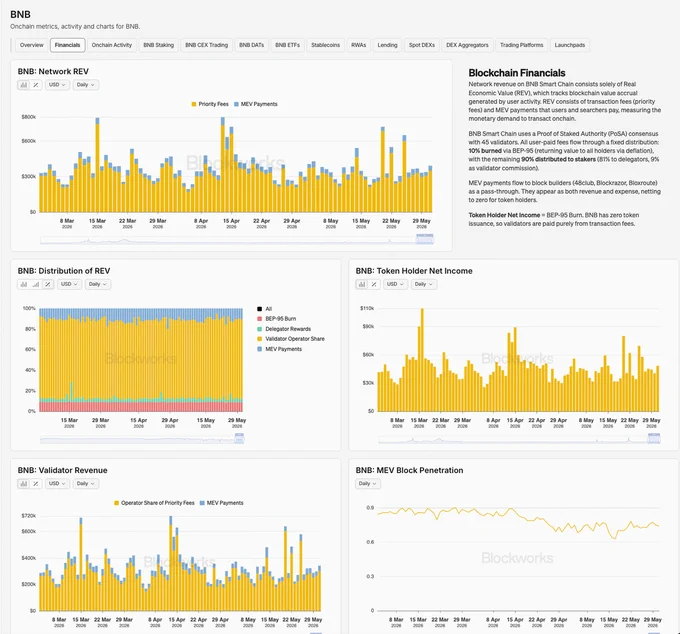The height and width of the screenshot is (634, 680).
Task: Select cumulative chart icon in Distribution of REV
Action: (x=36, y=284)
